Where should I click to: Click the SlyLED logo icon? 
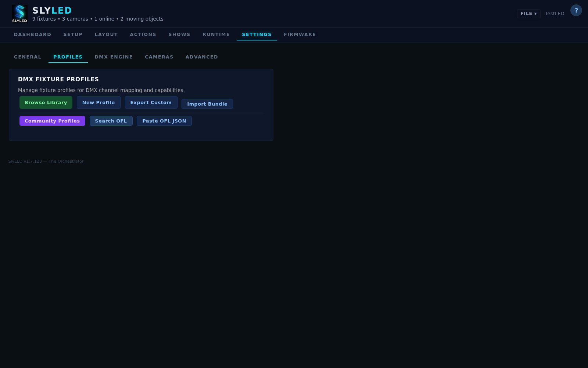point(19,14)
